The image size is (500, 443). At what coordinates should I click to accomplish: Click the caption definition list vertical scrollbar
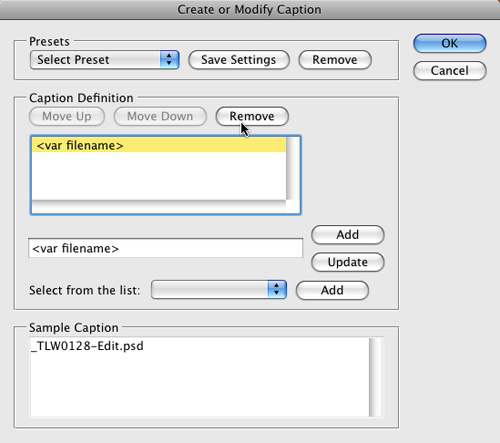(293, 169)
